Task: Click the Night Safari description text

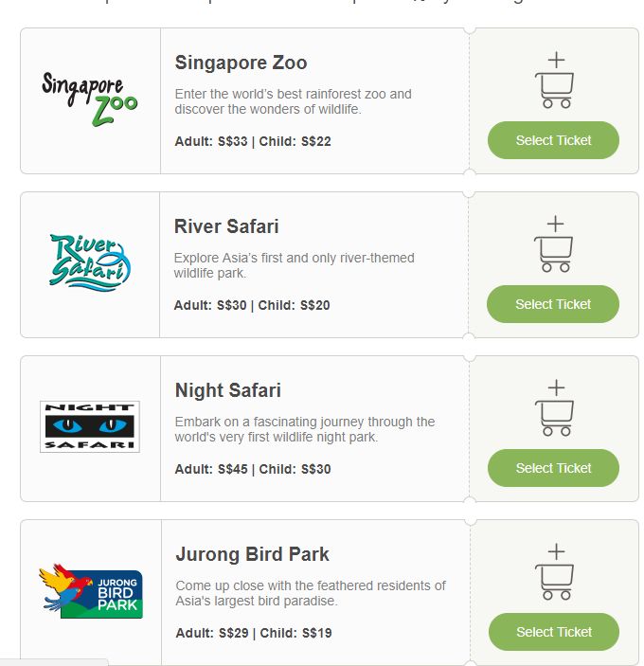Action: (304, 429)
